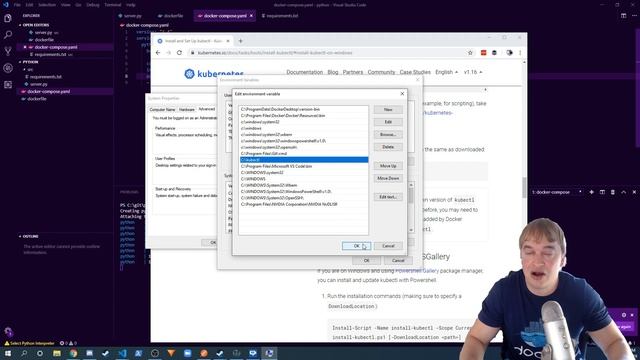The image size is (640, 360).
Task: Open Windows search from the taskbar
Action: [x=24, y=353]
